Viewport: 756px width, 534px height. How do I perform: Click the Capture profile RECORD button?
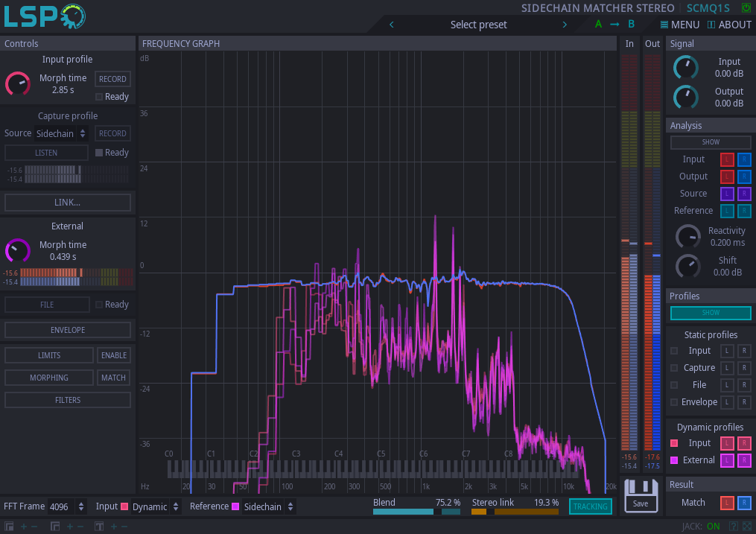112,133
